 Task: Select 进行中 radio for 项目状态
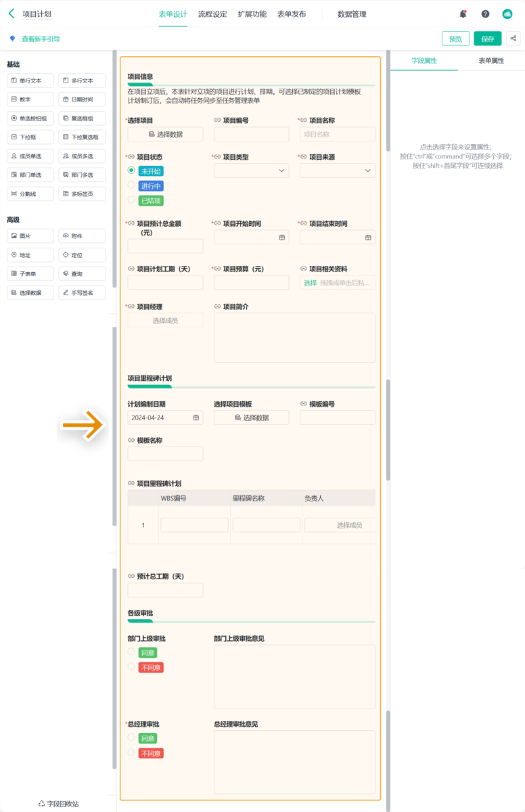[132, 186]
